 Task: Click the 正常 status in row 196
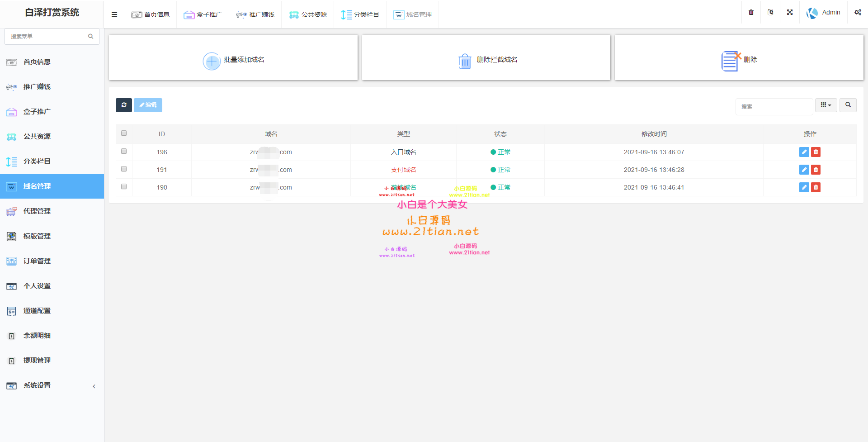(x=500, y=152)
